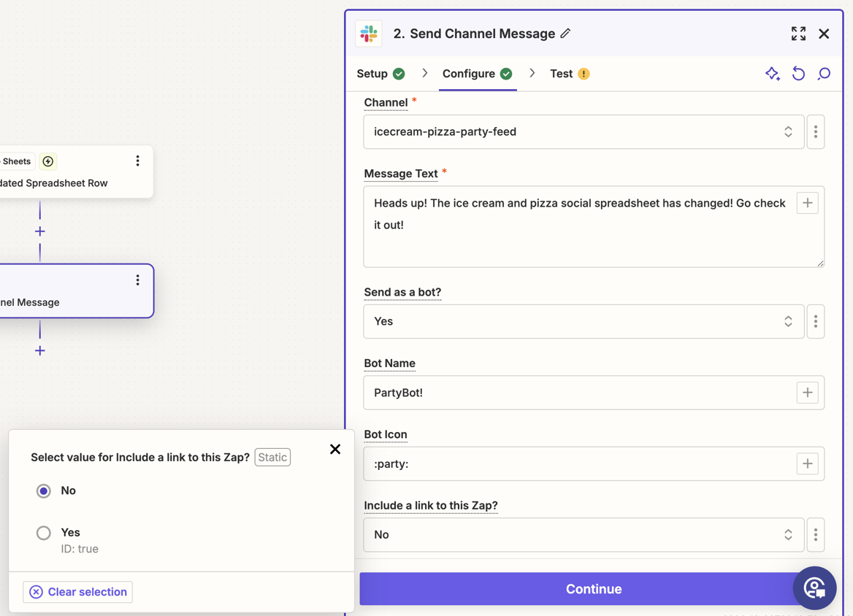Click the lightning trigger icon on Sheets step
Viewport: 853px width, 616px height.
click(48, 161)
